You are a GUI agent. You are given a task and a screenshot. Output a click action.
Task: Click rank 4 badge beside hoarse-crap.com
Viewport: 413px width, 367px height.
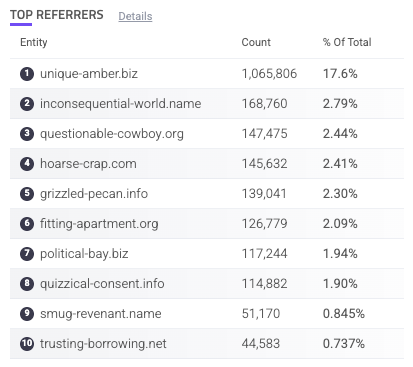click(x=27, y=164)
